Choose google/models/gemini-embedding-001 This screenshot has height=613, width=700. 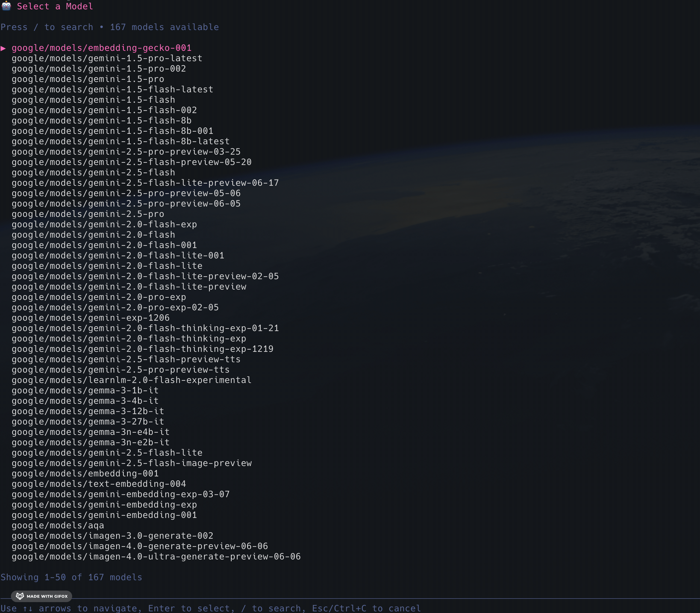(104, 515)
